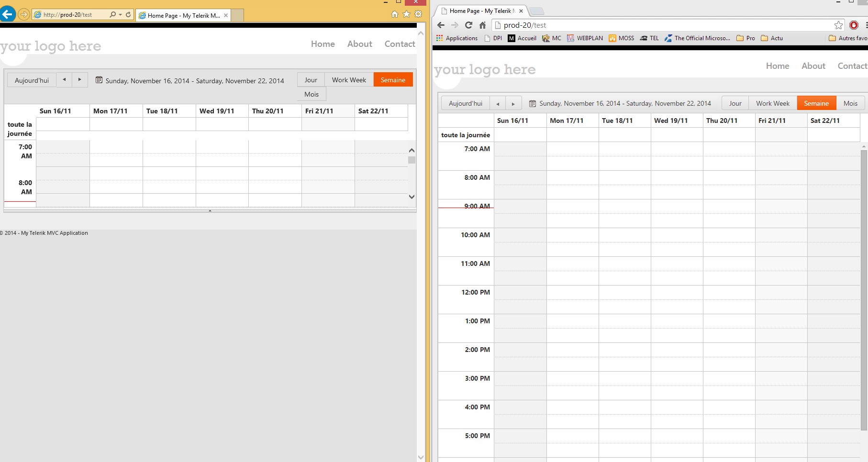This screenshot has height=462, width=868.
Task: Expand Autres favoris bookmarks folder
Action: tap(848, 38)
